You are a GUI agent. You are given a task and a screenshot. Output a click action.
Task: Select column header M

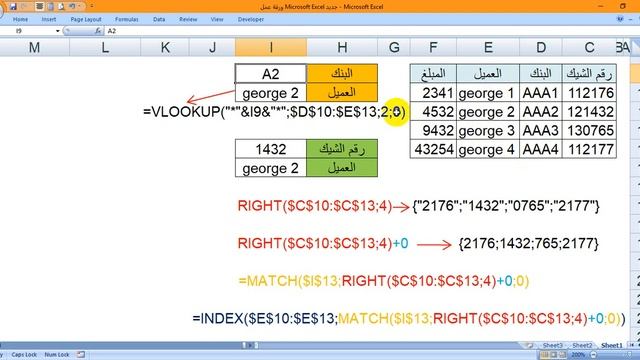(x=34, y=47)
